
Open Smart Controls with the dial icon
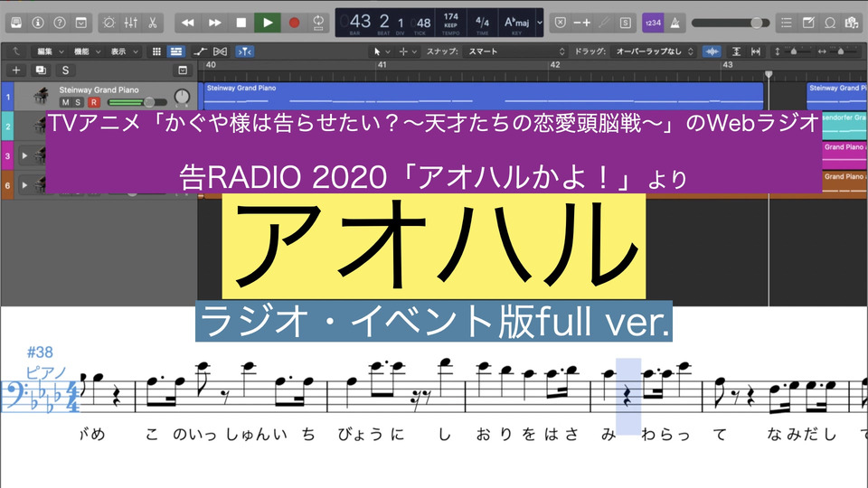point(109,23)
